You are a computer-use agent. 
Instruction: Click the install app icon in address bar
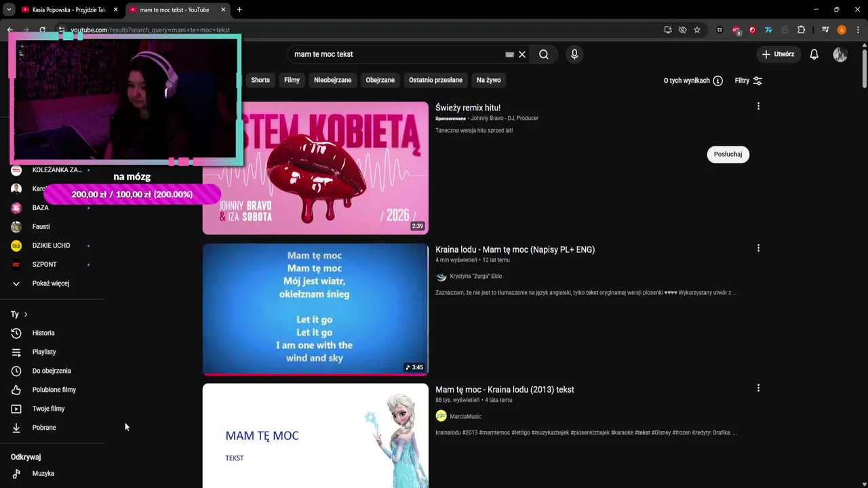668,30
